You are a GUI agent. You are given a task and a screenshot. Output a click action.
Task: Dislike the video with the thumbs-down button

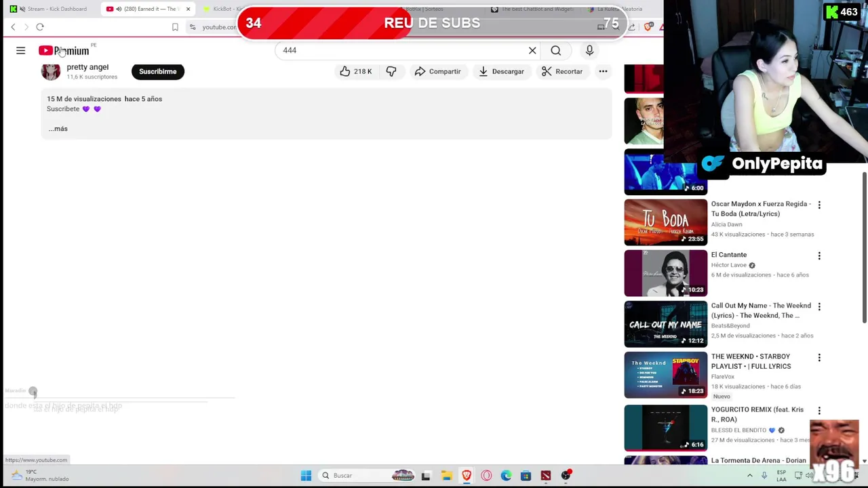[391, 71]
